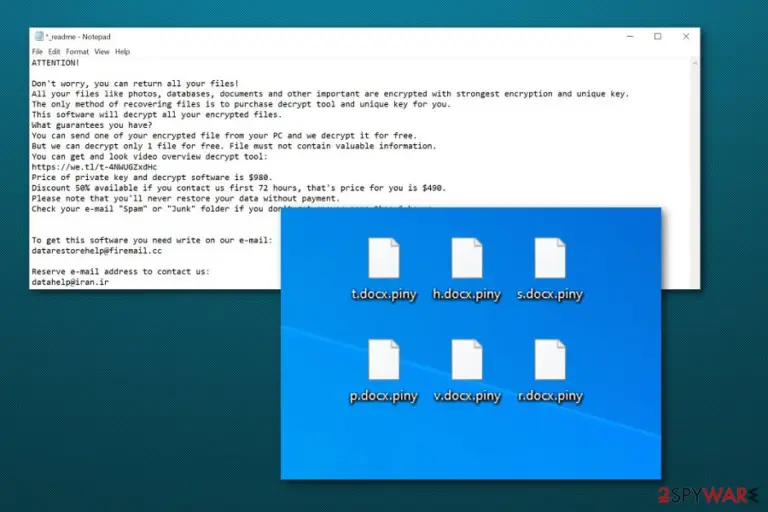Click the datahelp@iran.ir email address
The image size is (768, 512).
(70, 282)
